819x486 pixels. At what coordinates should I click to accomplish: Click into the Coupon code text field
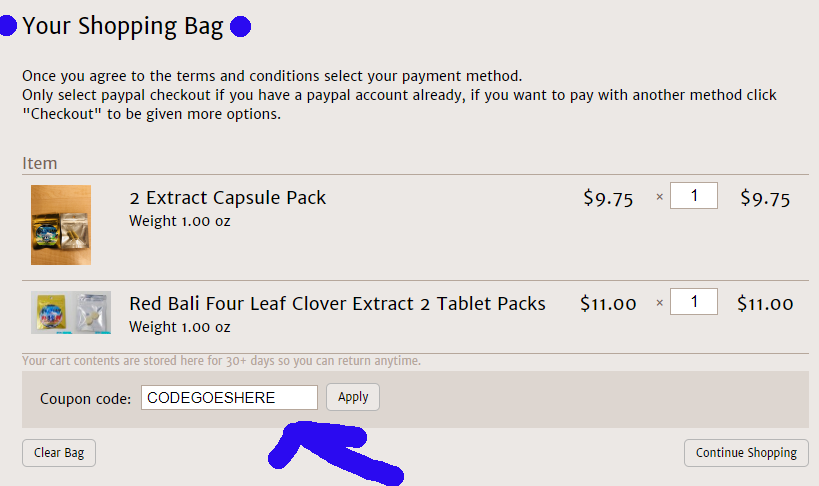coord(229,397)
